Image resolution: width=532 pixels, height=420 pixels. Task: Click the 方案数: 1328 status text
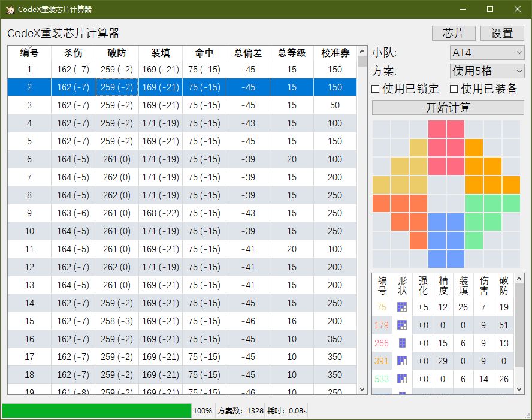[241, 411]
